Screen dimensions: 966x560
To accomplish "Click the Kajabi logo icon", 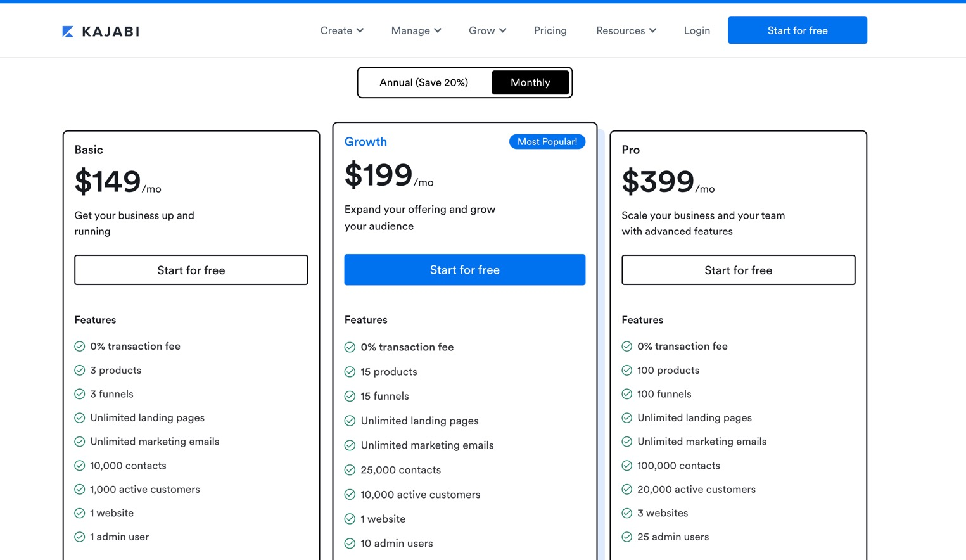I will click(x=68, y=31).
